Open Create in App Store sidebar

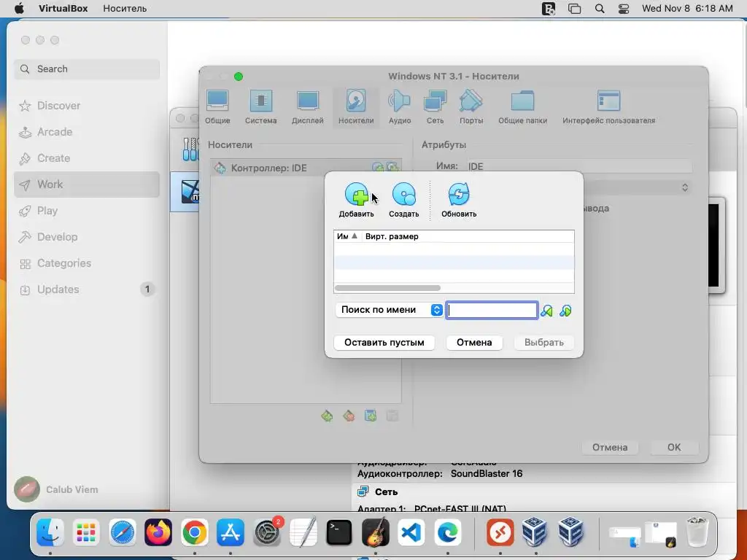click(x=87, y=158)
